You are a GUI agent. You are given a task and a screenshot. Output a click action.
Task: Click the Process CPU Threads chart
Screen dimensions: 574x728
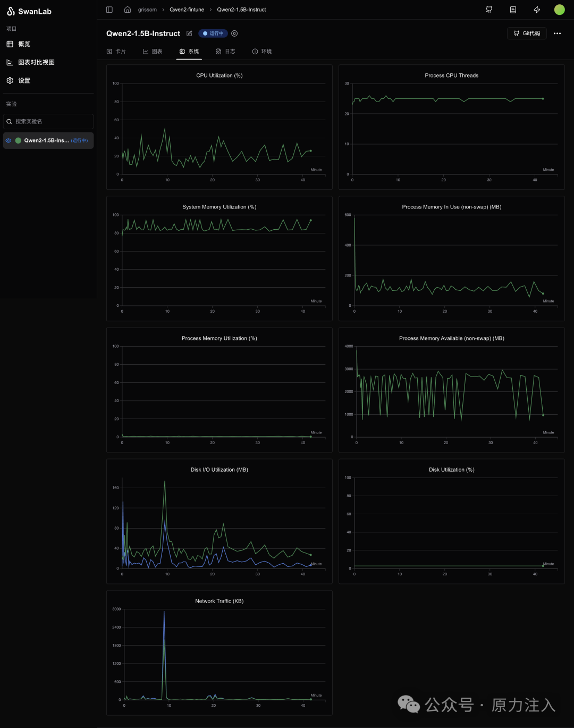coord(451,127)
